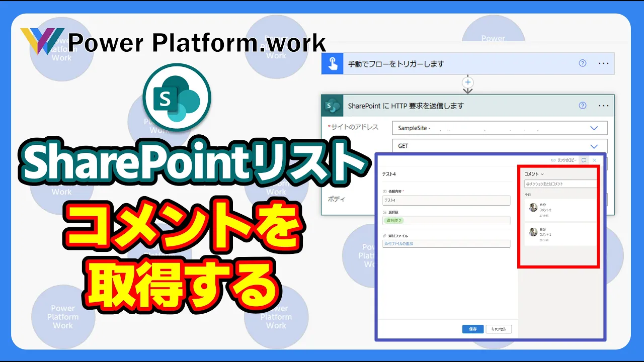Click the form title テスト4
The width and height of the screenshot is (644, 362).
[389, 174]
